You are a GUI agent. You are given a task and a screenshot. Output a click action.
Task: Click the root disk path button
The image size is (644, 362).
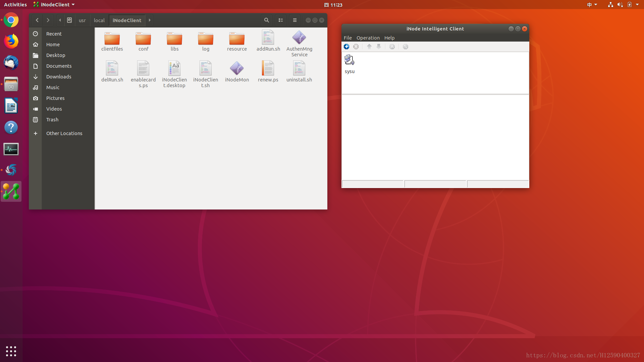coord(69,20)
